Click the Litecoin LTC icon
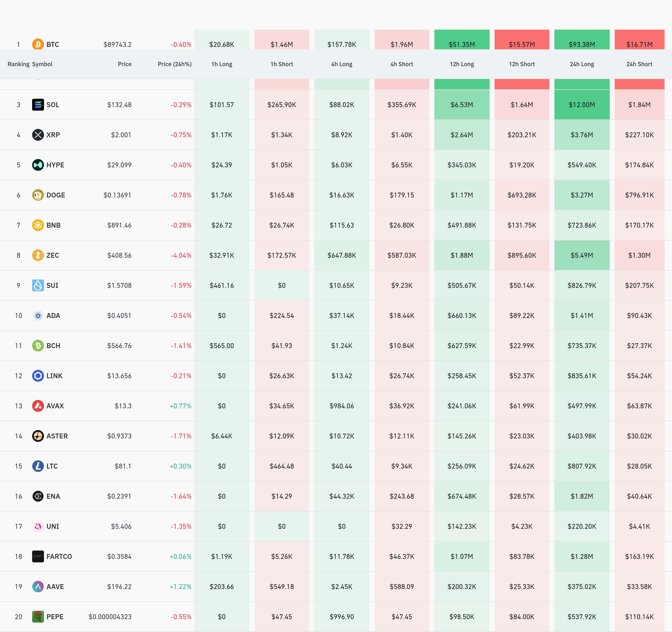 click(x=38, y=466)
